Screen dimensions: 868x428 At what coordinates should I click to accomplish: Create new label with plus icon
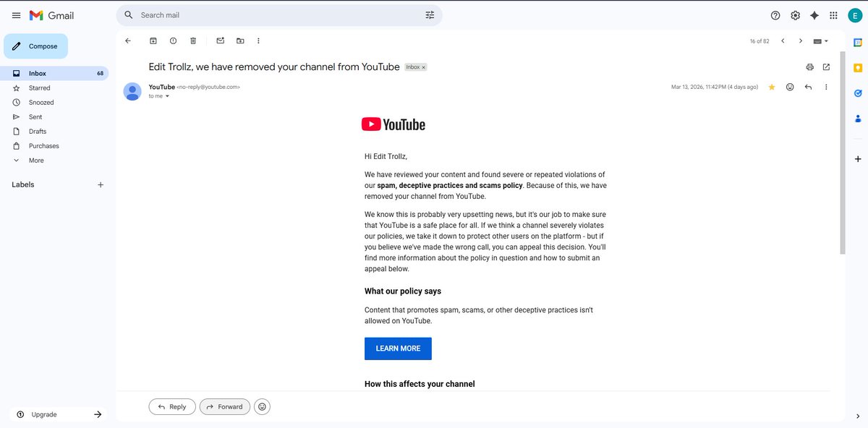[101, 185]
